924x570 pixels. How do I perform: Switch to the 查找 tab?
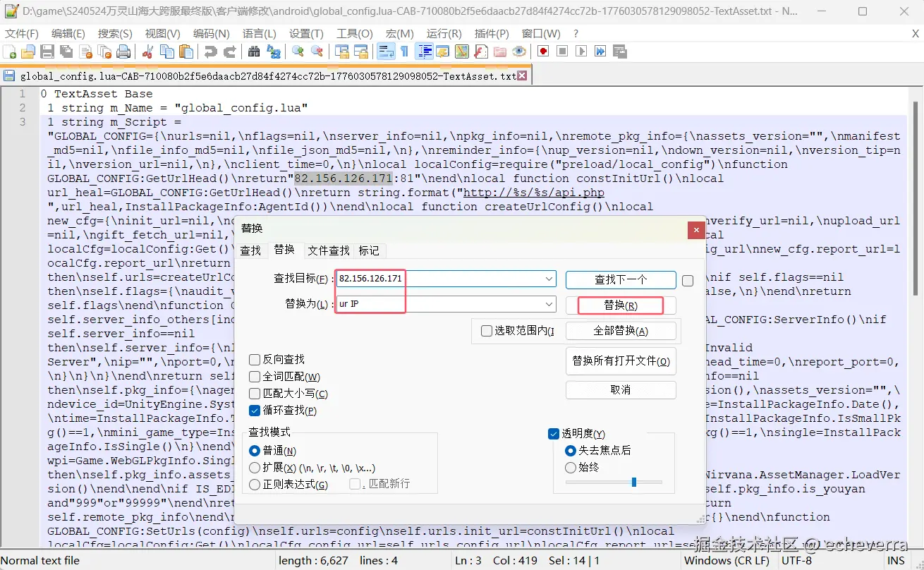pos(250,250)
